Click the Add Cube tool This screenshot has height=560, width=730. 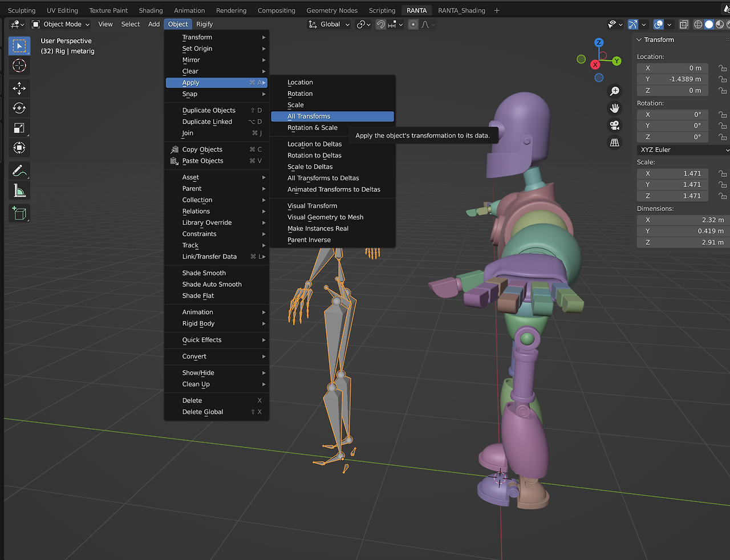tap(19, 213)
